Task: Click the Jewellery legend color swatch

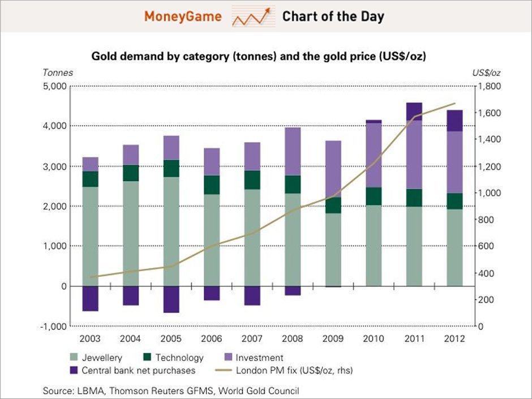Action: pos(74,358)
